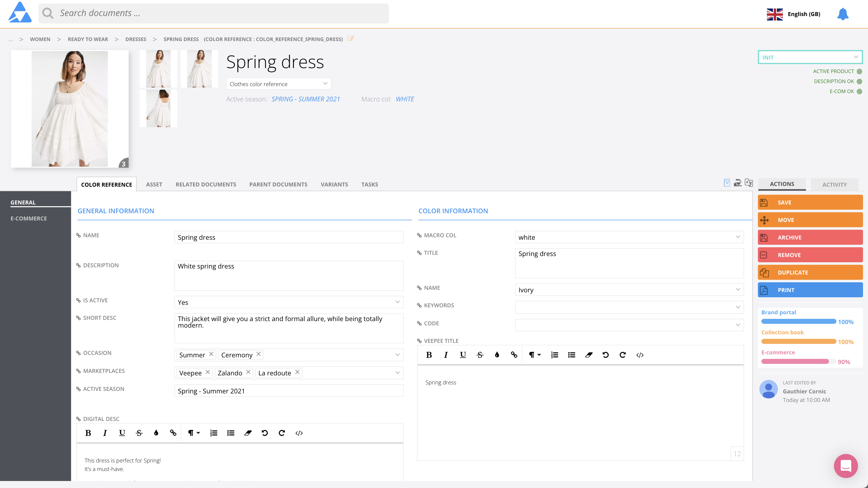Viewport: 868px width, 488px height.
Task: Open the color Name dropdown showing Ivory
Action: [629, 290]
